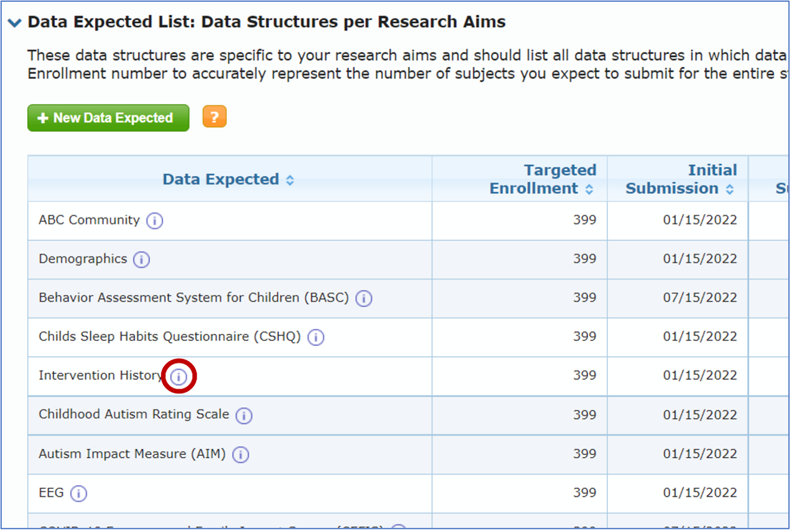Viewport: 793px width, 532px height.
Task: Collapse the Data Expected List section
Action: click(x=14, y=23)
